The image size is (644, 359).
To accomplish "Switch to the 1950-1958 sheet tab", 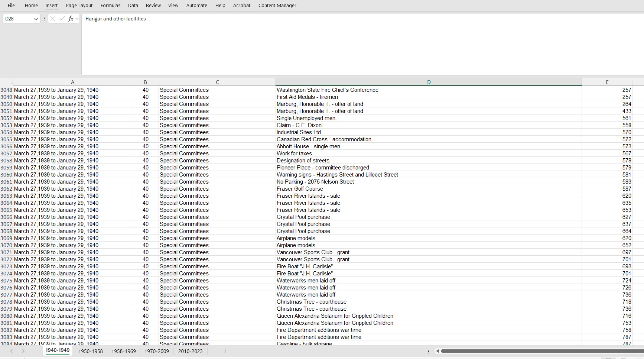I will point(90,351).
